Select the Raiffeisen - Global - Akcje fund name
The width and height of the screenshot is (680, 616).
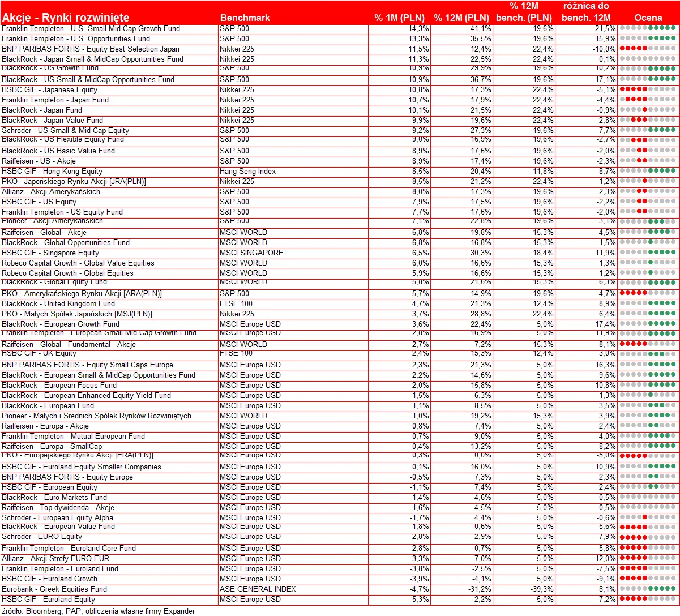[x=44, y=232]
